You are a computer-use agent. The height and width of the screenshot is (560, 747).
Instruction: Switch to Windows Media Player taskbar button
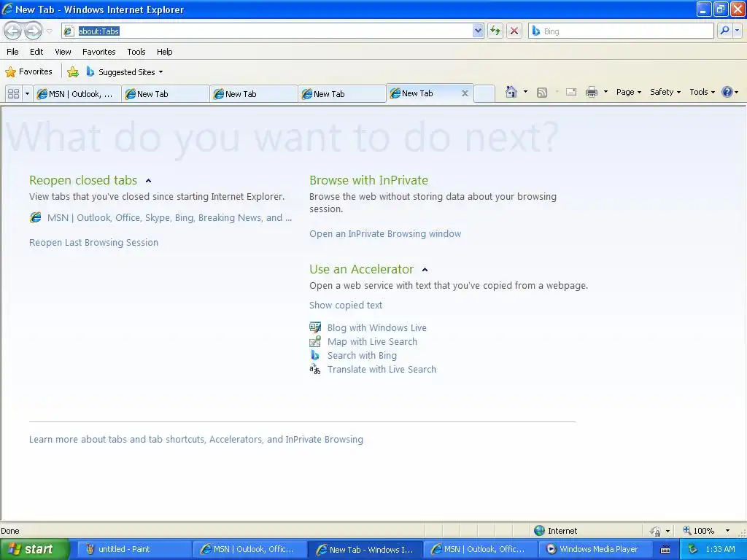coord(595,549)
